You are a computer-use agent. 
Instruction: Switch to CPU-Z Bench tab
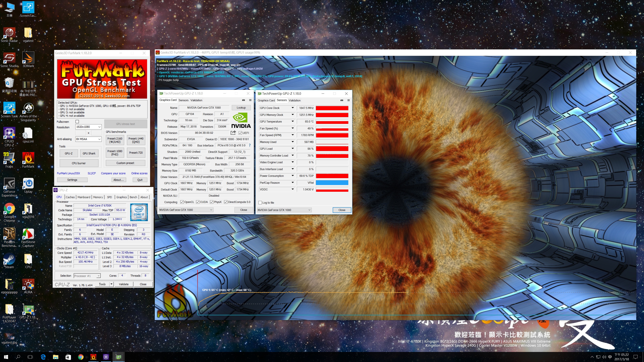coord(133,197)
